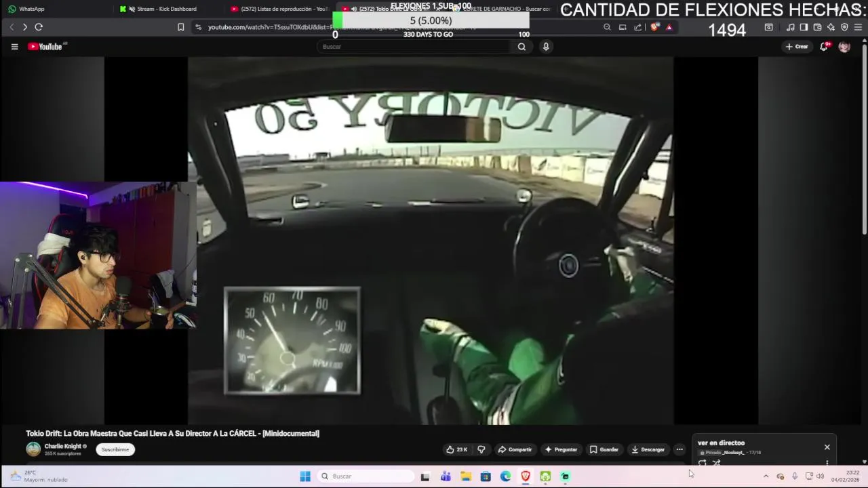Click the zoom magnifier icon in address bar
This screenshot has width=868, height=488.
[x=607, y=27]
